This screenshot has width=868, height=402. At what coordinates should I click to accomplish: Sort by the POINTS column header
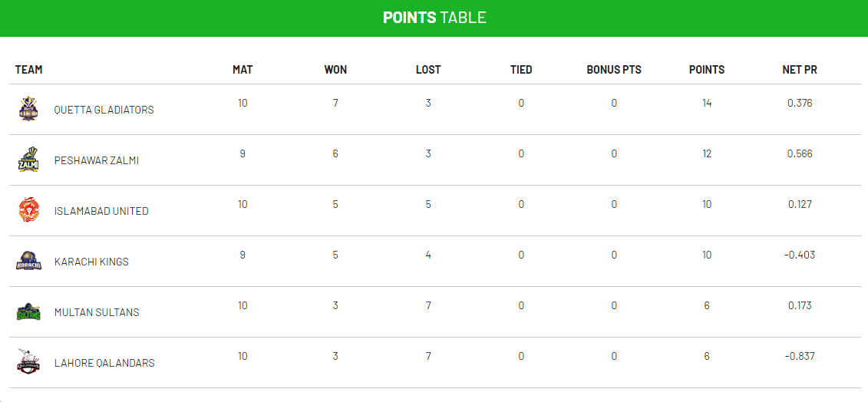click(x=707, y=70)
